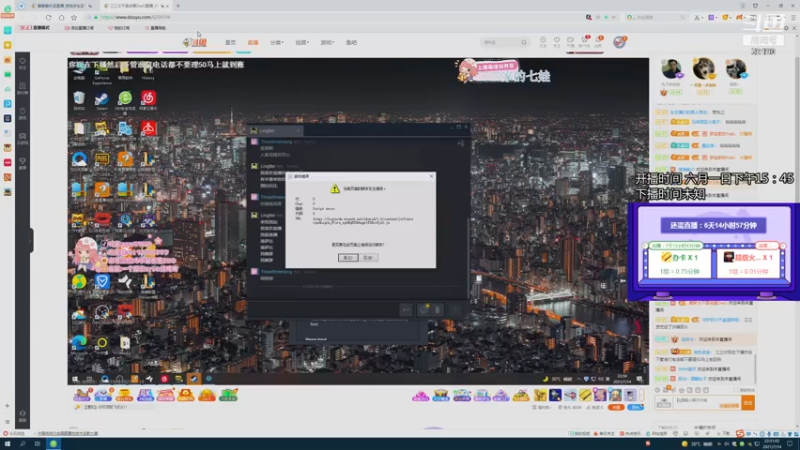Screen dimensions: 800x450
Task: Send the chat message with orange button
Action: (748, 403)
